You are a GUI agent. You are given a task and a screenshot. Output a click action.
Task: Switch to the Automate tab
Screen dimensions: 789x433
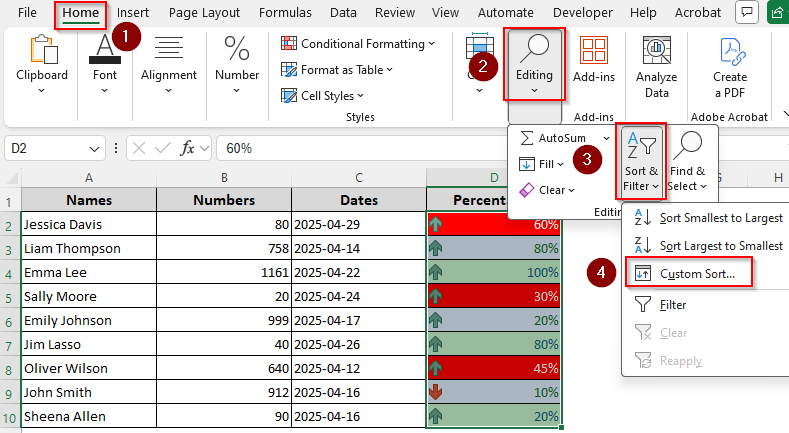click(506, 13)
